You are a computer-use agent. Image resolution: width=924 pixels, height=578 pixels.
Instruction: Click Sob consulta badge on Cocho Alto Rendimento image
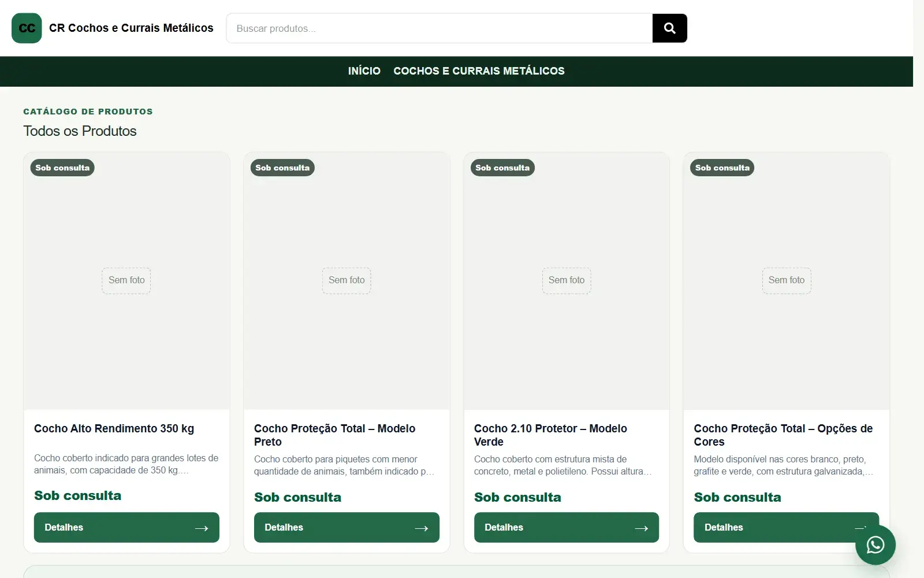click(62, 168)
